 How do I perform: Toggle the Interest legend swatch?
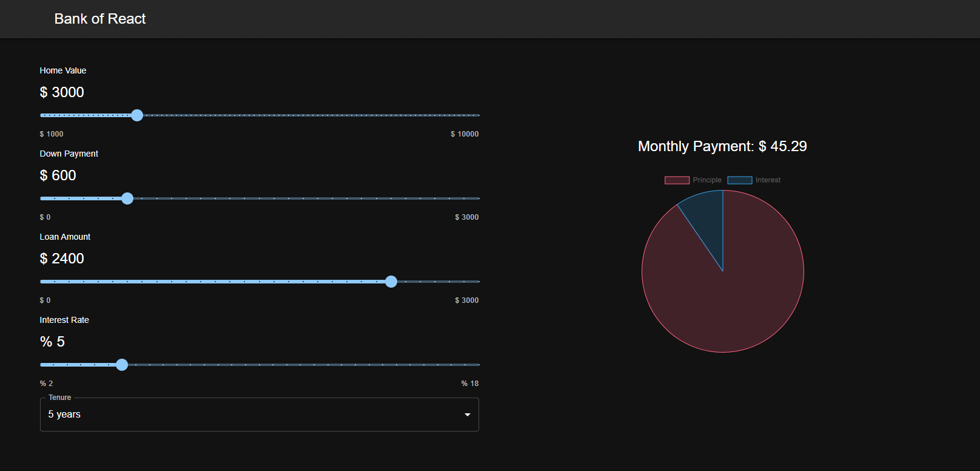click(740, 180)
